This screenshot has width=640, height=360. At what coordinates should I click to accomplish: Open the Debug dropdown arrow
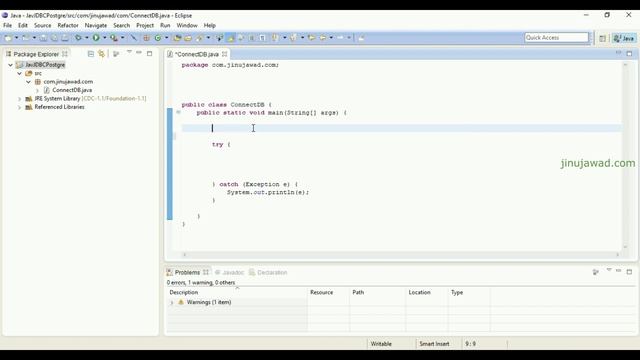pos(87,38)
